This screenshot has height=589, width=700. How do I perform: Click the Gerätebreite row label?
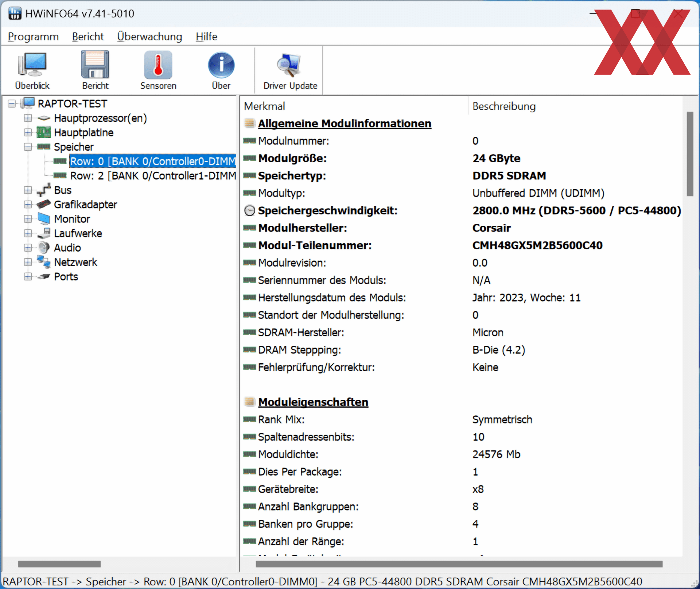288,489
